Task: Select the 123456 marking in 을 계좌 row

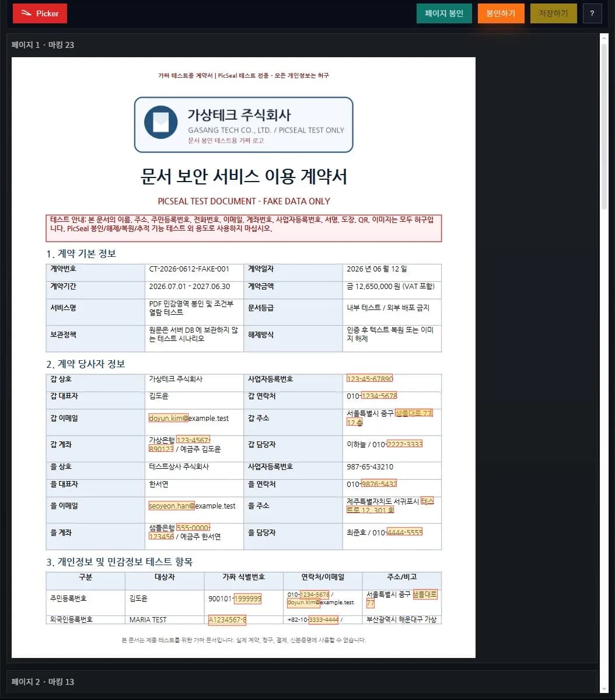Action: tap(160, 536)
